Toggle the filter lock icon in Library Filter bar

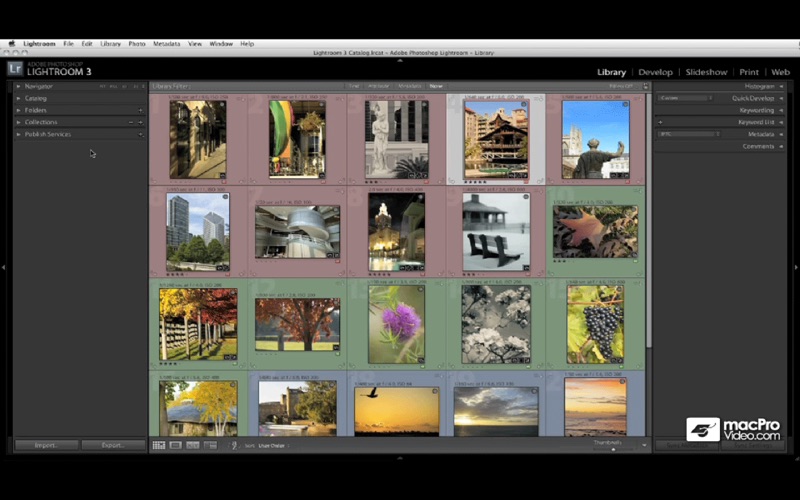(645, 86)
